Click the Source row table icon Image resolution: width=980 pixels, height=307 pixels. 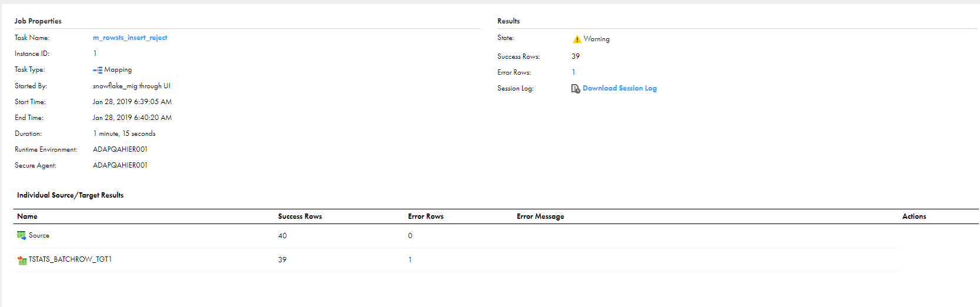22,235
